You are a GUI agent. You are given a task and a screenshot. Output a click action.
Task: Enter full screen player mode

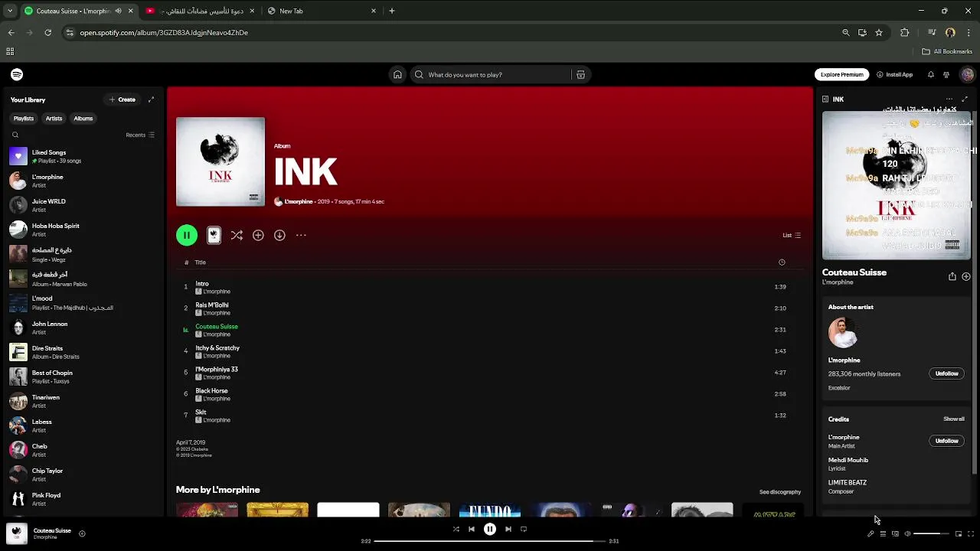pyautogui.click(x=971, y=533)
